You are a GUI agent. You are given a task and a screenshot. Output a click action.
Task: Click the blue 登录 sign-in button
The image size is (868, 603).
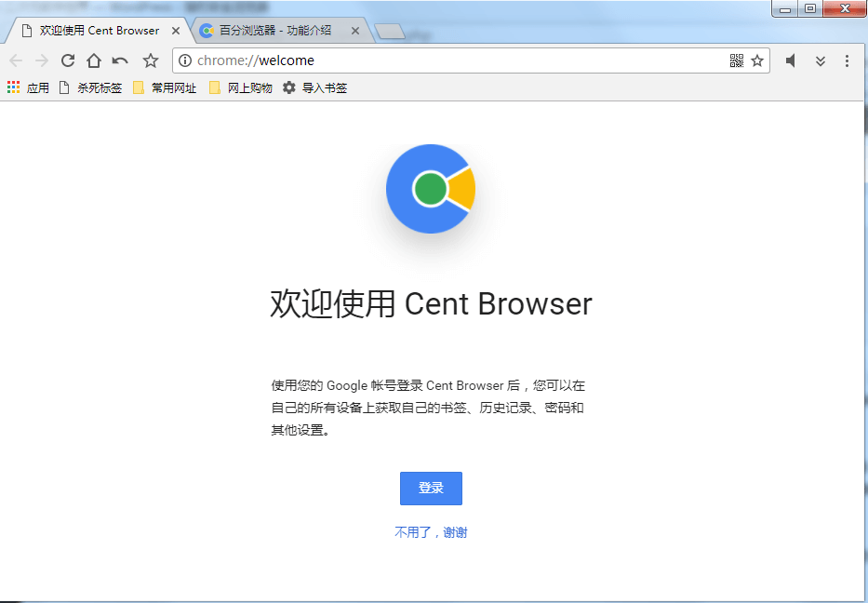pyautogui.click(x=431, y=489)
